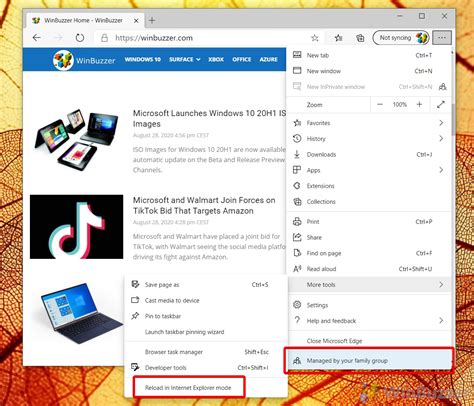Click the Not syncing profile button
Screen dimensions: 474x406
click(401, 38)
